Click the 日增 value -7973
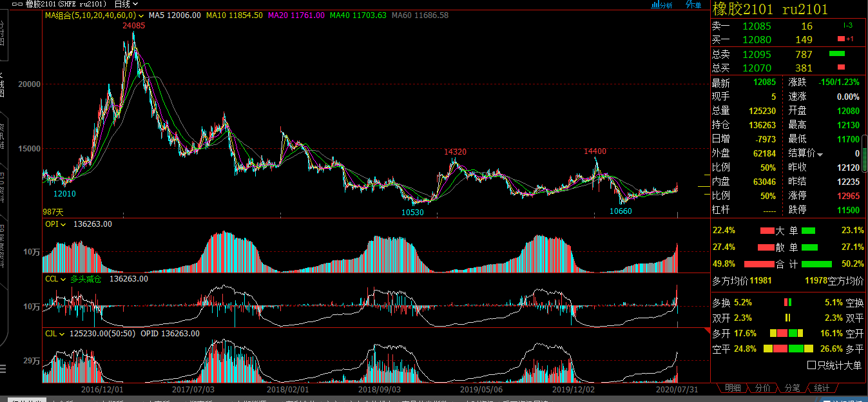 click(766, 139)
